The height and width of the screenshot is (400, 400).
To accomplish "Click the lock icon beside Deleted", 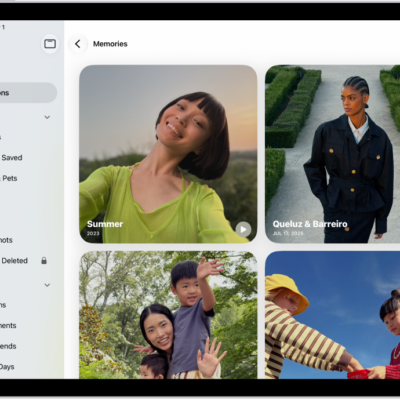I will tap(44, 261).
